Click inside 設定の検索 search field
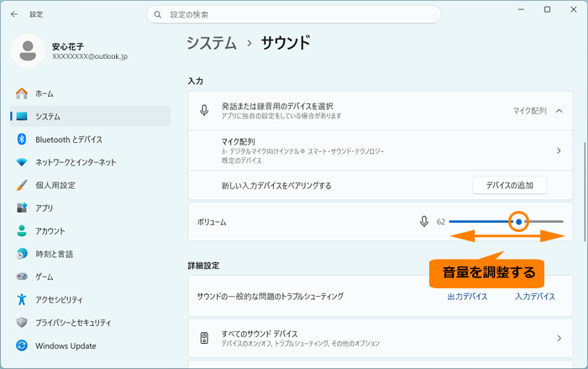The width and height of the screenshot is (588, 369). coord(294,14)
